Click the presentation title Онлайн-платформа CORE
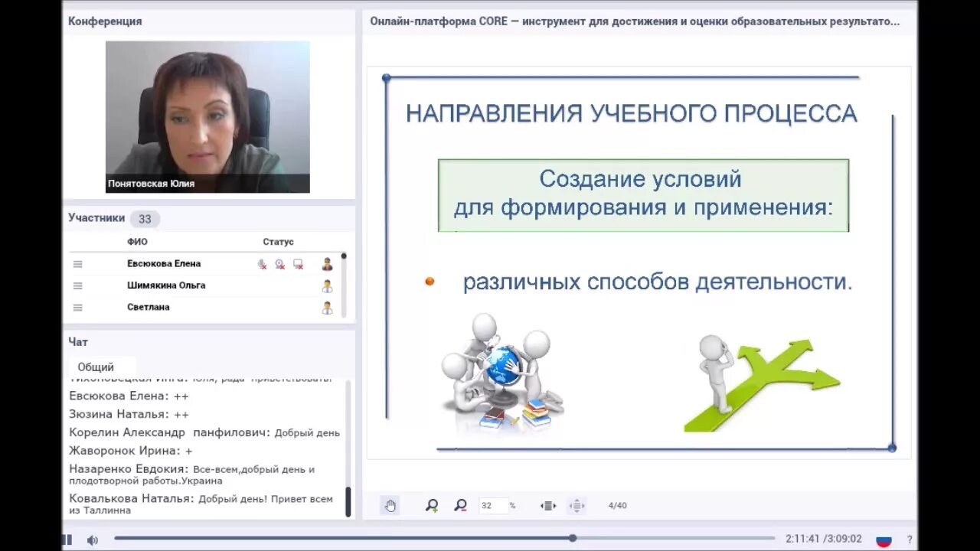The width and height of the screenshot is (980, 551). pyautogui.click(x=635, y=21)
